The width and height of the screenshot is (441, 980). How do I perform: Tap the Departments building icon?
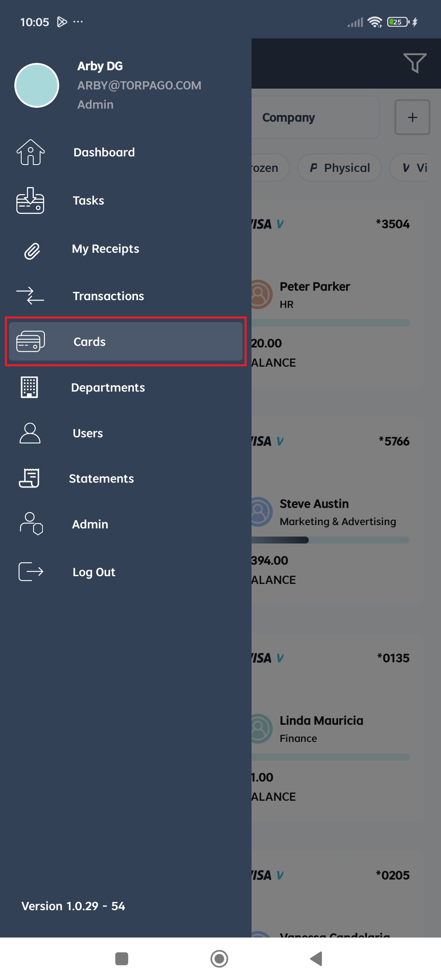tap(29, 387)
